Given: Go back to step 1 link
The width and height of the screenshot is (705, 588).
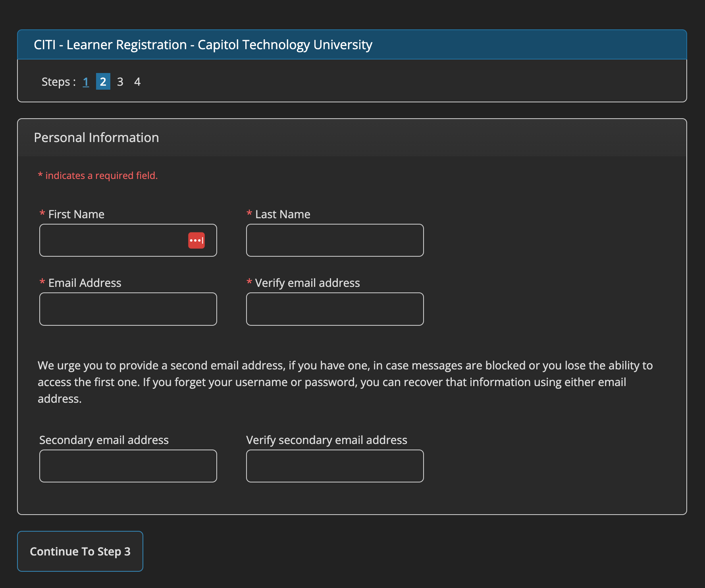Looking at the screenshot, I should pos(86,82).
